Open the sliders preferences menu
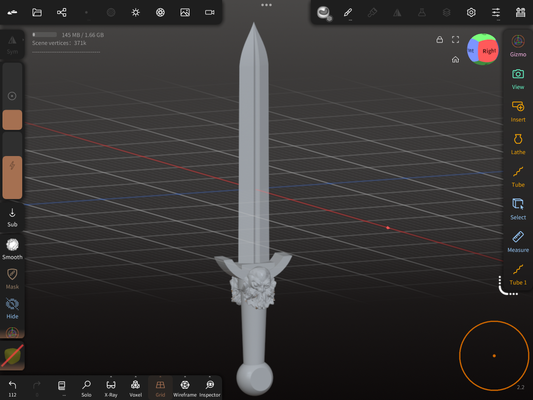Screen dimensions: 533x400 [496, 13]
